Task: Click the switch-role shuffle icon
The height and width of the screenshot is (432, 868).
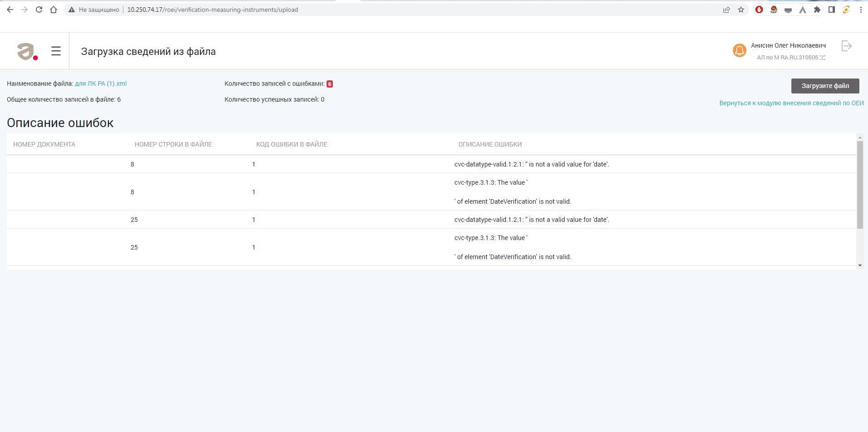Action: tap(823, 58)
